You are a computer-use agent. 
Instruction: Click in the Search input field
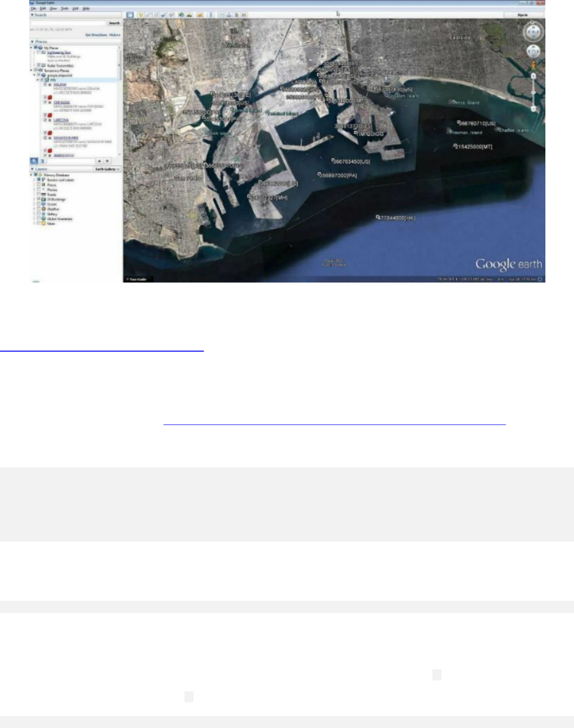[68, 23]
